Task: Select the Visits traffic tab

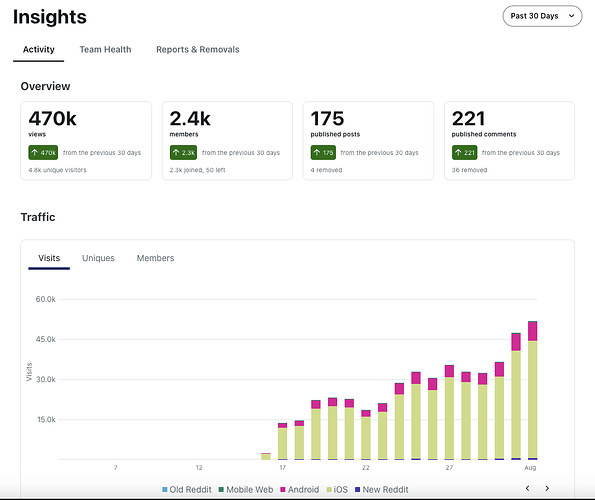Action: coord(49,258)
